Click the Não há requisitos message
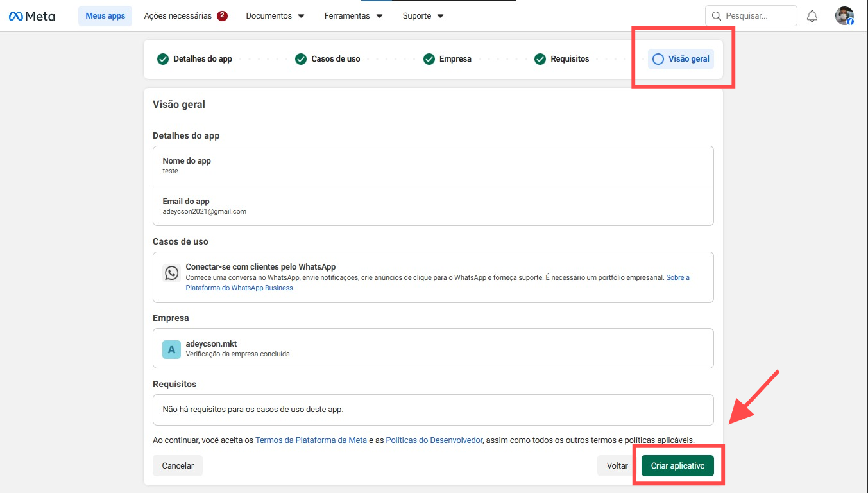Image resolution: width=868 pixels, height=493 pixels. [x=253, y=409]
